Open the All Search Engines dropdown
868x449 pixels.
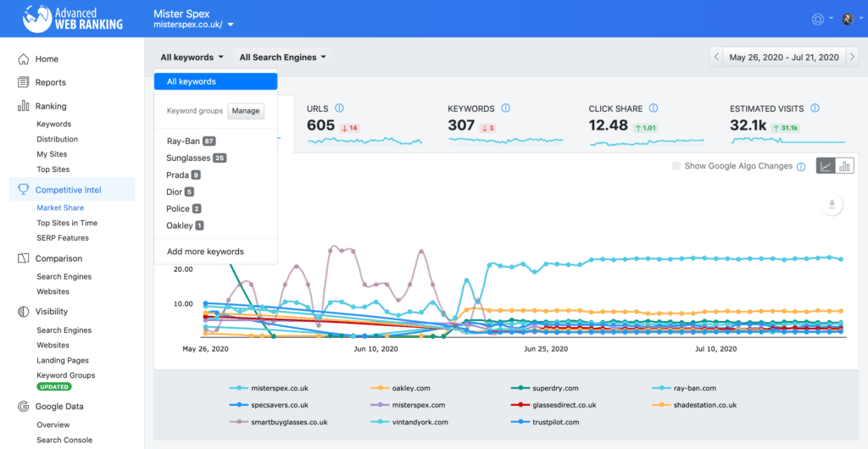coord(282,57)
